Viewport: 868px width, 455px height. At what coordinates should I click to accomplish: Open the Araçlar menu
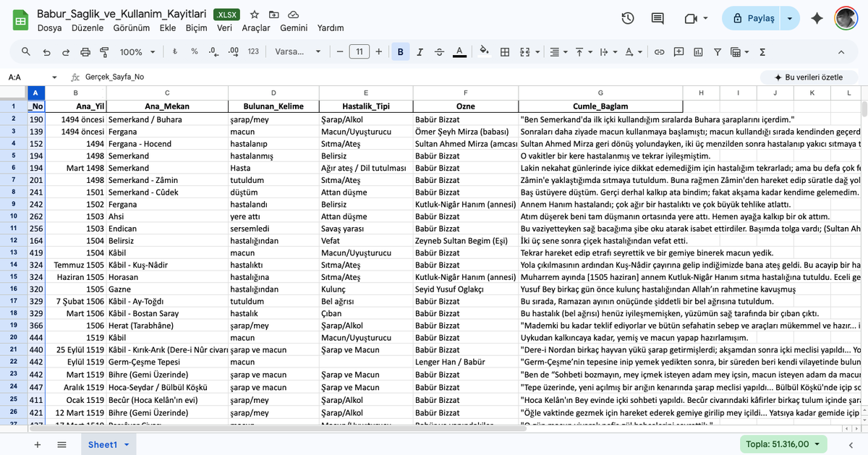[x=256, y=28]
